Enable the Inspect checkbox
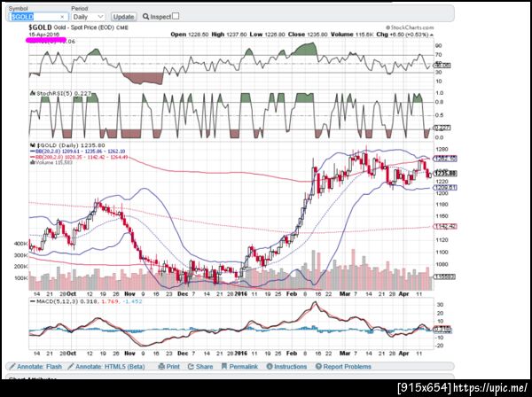The width and height of the screenshot is (532, 397). (176, 16)
